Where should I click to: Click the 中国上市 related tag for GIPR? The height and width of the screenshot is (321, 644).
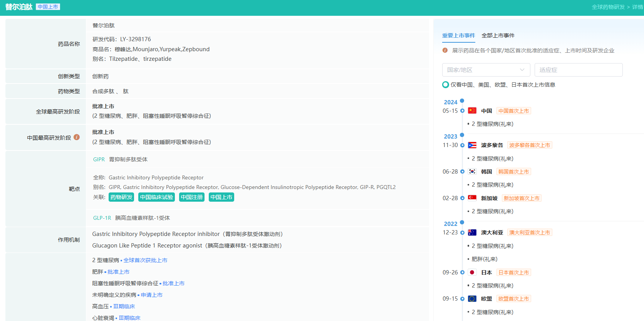(221, 197)
